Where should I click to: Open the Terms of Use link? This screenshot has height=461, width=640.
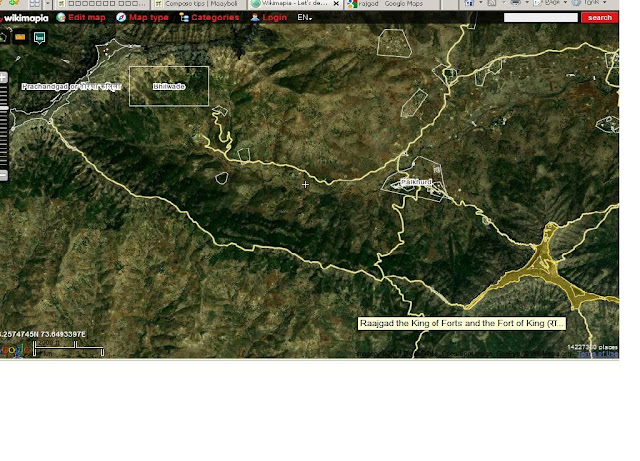(x=598, y=354)
